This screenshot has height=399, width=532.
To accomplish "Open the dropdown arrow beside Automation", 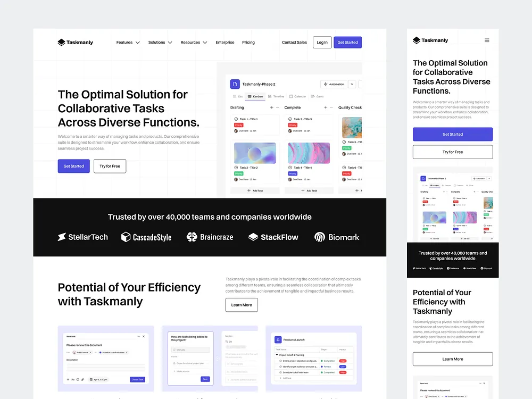I will click(x=352, y=84).
